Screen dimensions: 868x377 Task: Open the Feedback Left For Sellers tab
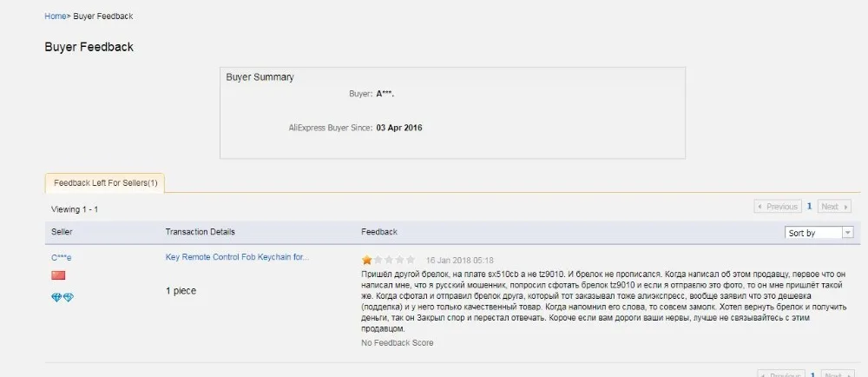point(105,182)
